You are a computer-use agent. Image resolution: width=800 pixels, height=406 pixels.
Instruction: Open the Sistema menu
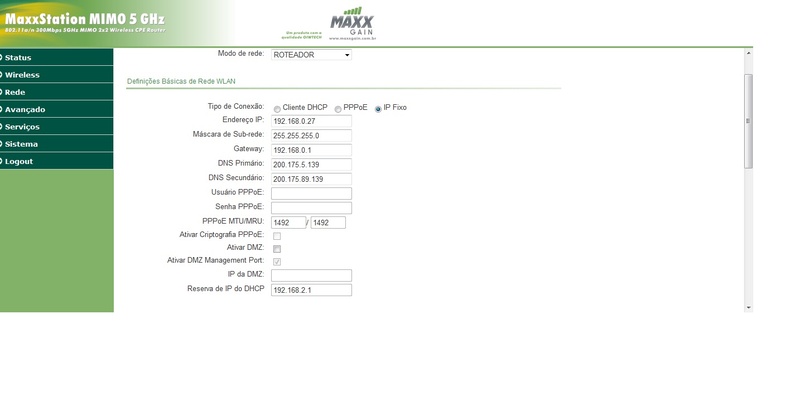[56, 144]
